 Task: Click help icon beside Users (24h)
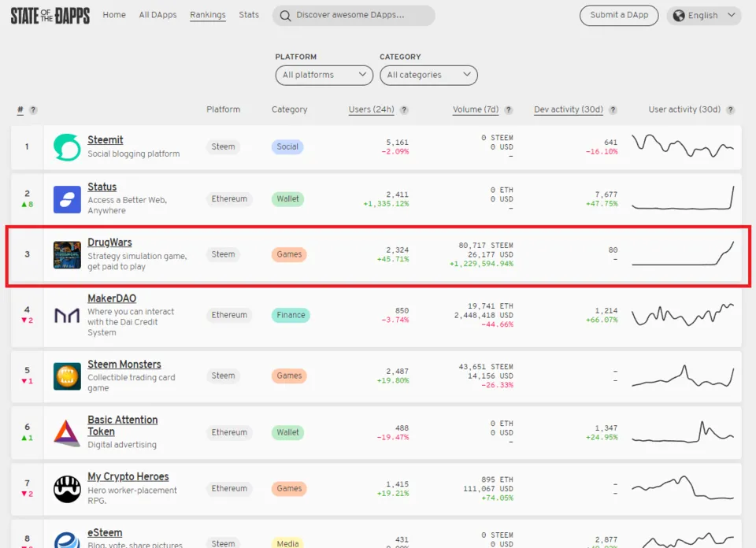pyautogui.click(x=405, y=110)
